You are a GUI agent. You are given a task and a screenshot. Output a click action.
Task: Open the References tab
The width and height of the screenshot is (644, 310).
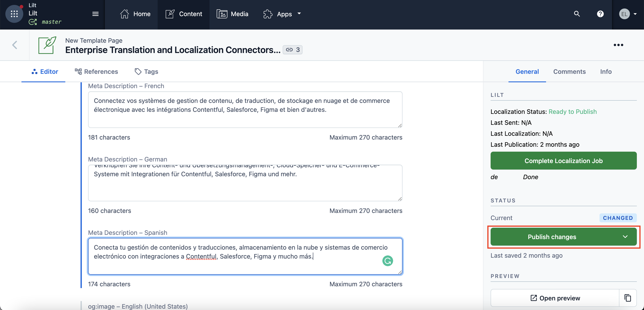97,72
